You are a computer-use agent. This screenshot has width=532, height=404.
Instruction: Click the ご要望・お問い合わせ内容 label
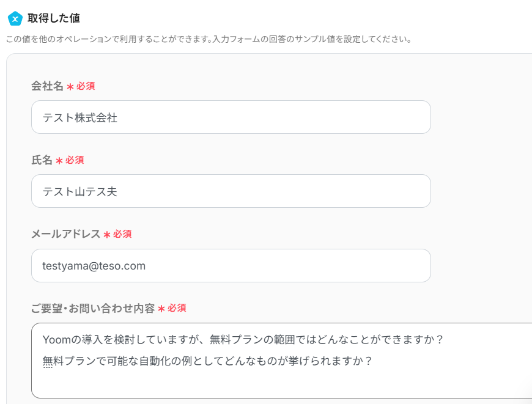pos(93,308)
